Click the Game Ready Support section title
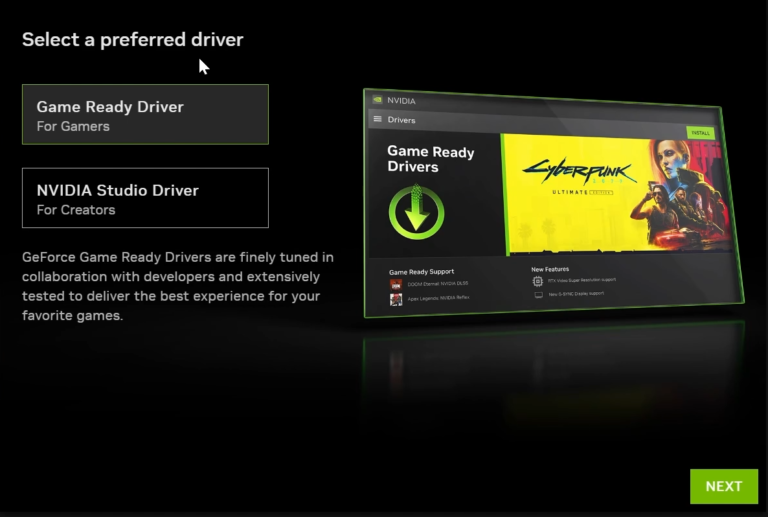 tap(420, 271)
